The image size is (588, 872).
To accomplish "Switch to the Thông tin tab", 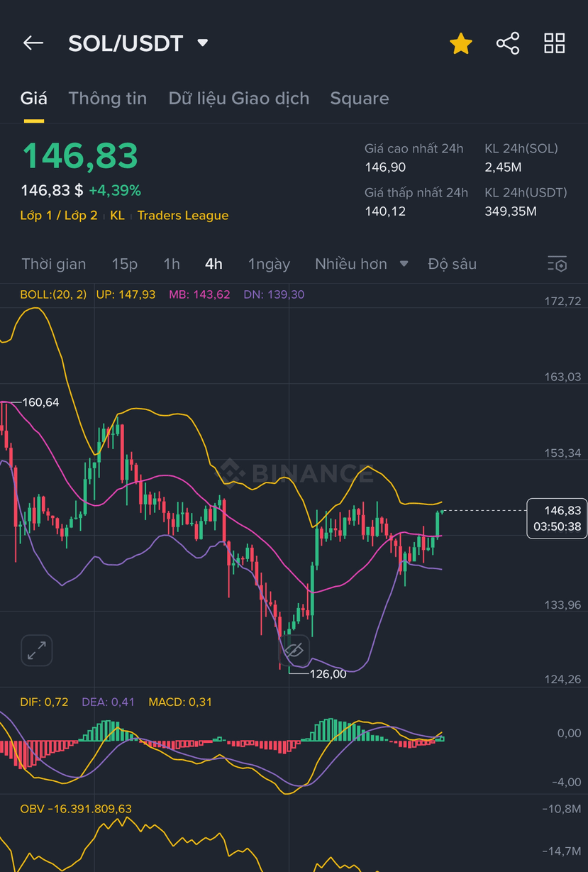I will [x=108, y=99].
